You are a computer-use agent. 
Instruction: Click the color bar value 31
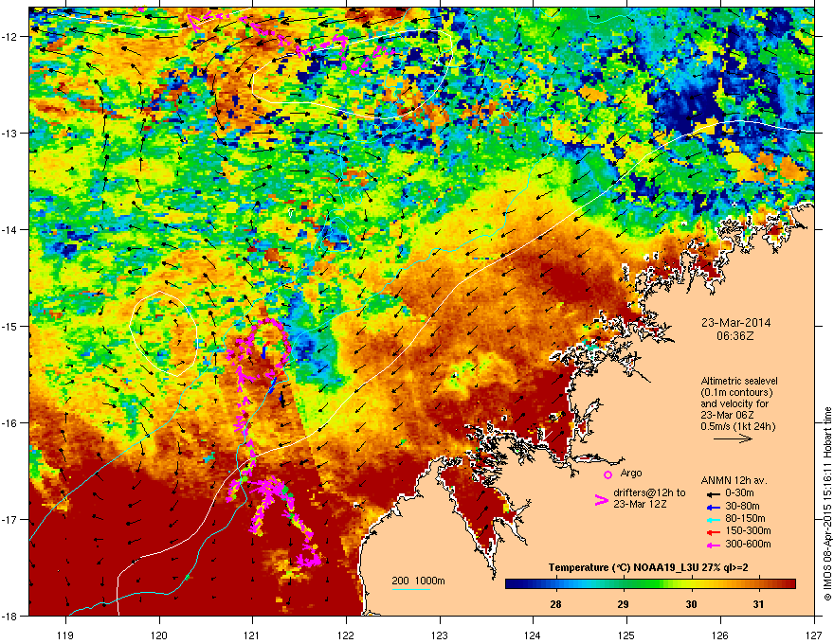click(758, 604)
